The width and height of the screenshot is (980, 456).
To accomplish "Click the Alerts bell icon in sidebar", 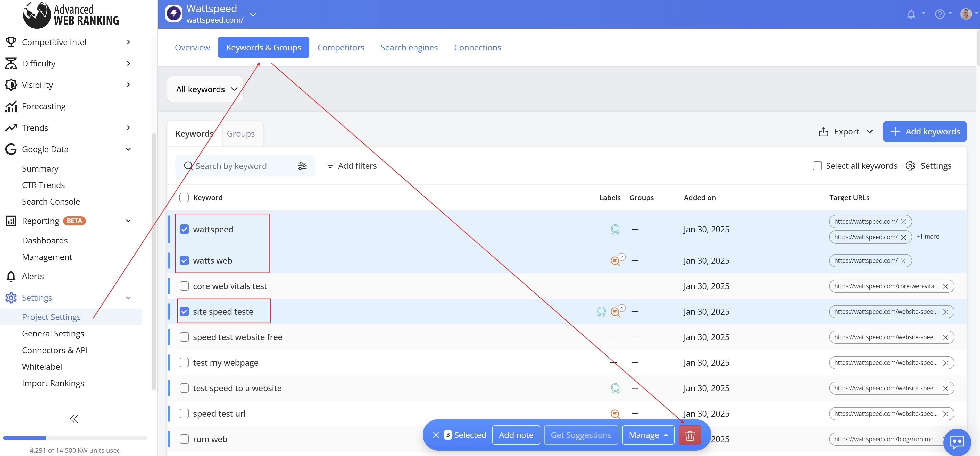I will point(11,276).
